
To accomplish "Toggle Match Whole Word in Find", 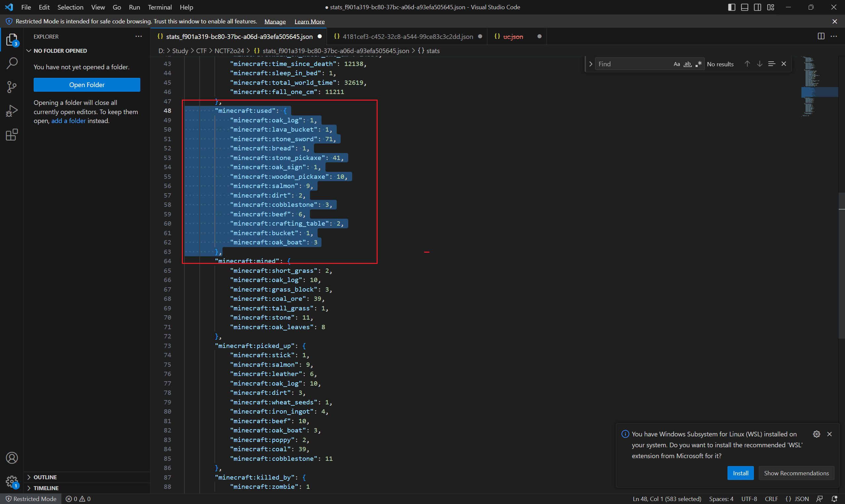I will pos(687,64).
